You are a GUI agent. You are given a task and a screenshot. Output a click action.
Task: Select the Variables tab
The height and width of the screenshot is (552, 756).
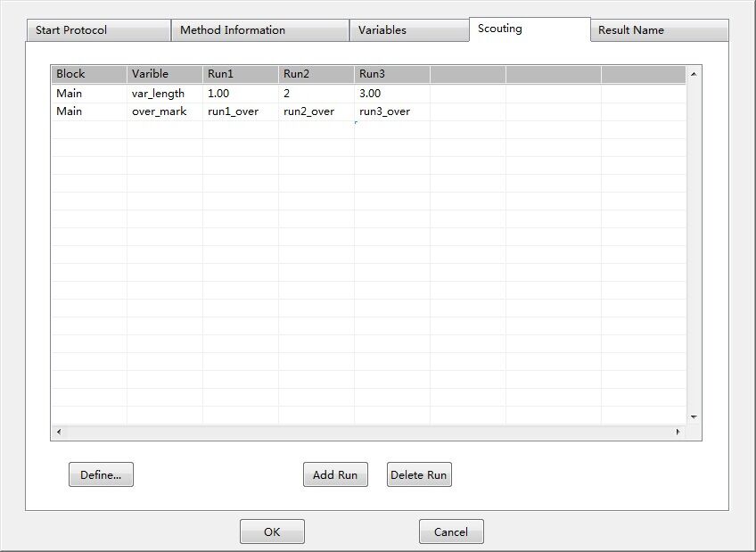tap(408, 30)
